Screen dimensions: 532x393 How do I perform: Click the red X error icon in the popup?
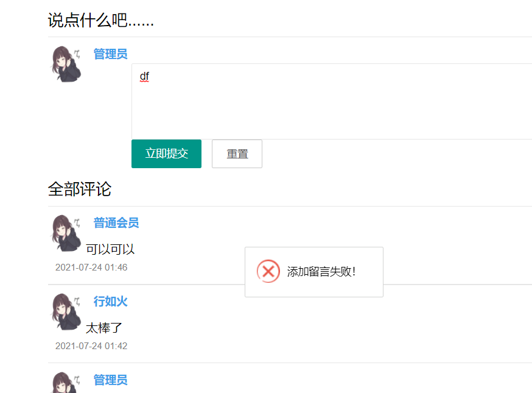point(268,271)
